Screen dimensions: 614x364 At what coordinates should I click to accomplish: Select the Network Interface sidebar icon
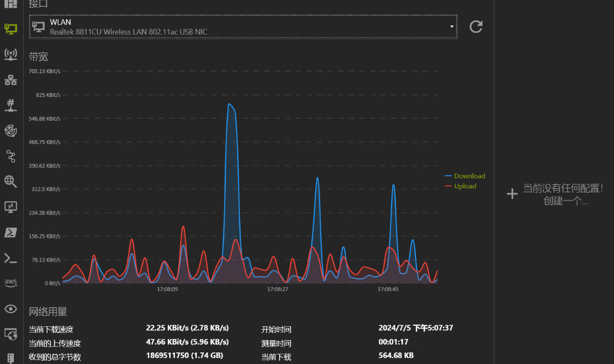point(11,29)
